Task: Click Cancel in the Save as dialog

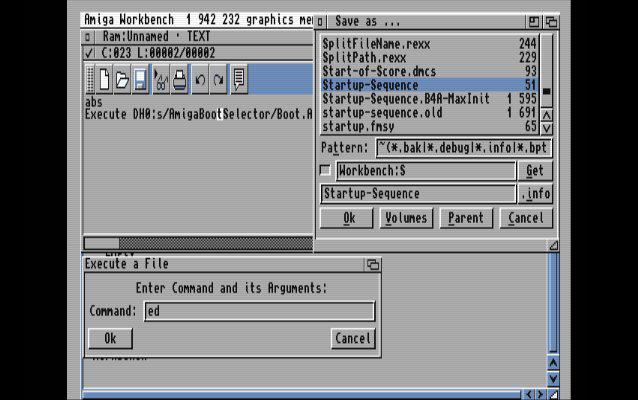Action: (x=526, y=218)
